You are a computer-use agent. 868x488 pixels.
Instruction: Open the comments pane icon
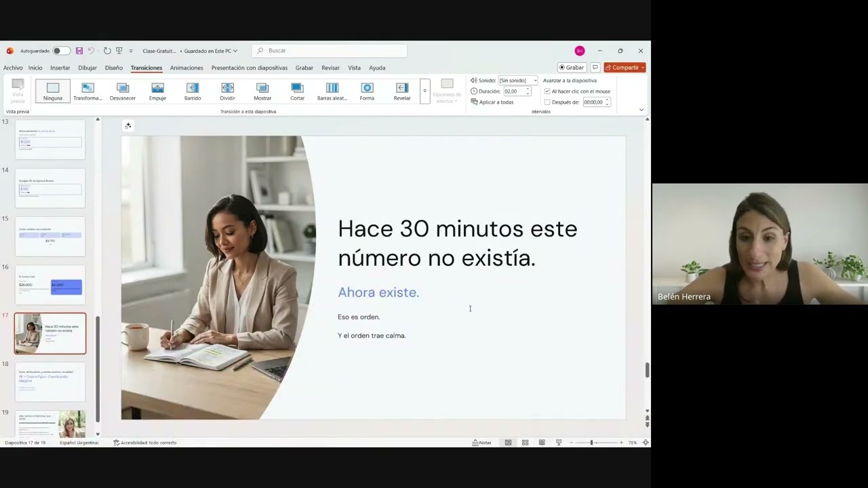[595, 68]
